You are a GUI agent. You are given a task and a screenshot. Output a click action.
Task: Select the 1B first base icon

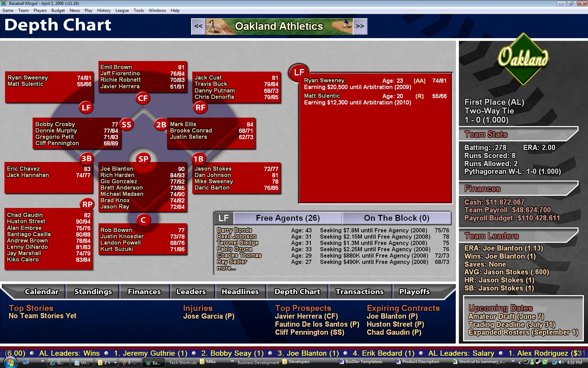point(199,158)
